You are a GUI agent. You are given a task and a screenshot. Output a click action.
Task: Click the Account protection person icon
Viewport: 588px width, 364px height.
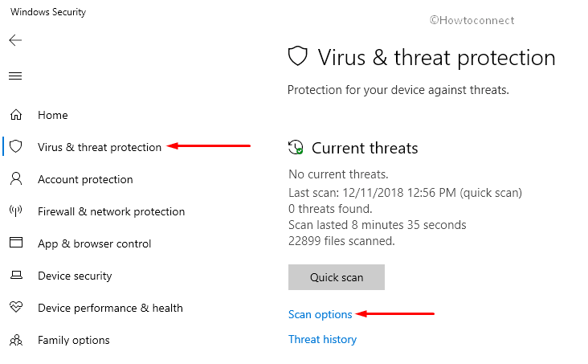click(x=16, y=178)
